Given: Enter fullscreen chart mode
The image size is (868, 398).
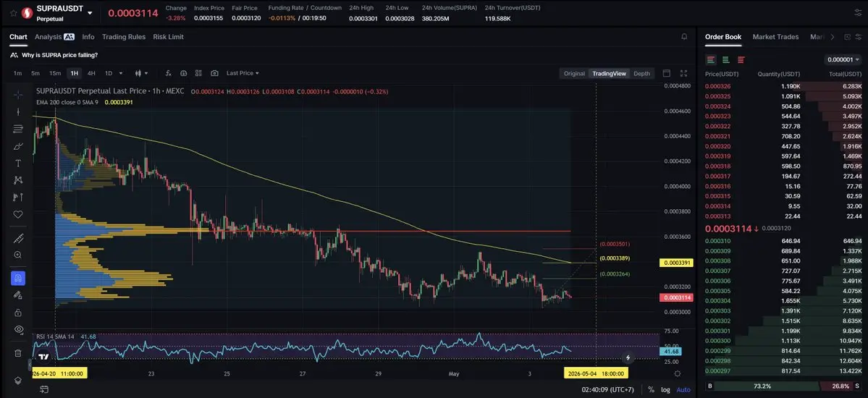Looking at the screenshot, I should point(683,73).
